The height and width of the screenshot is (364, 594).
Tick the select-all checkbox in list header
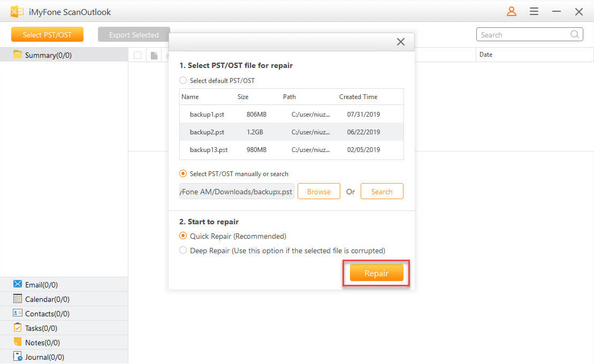tap(138, 55)
